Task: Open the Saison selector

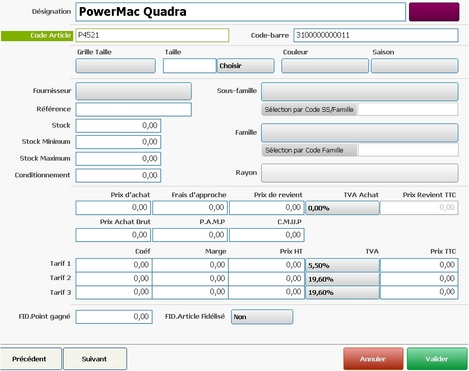Action: (415, 66)
